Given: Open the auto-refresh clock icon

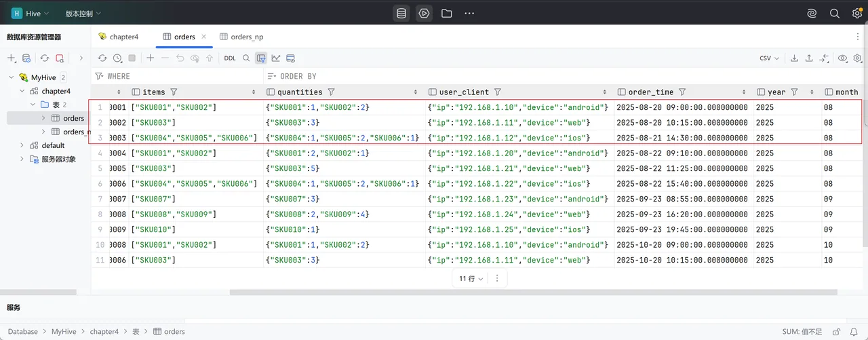Looking at the screenshot, I should point(117,58).
